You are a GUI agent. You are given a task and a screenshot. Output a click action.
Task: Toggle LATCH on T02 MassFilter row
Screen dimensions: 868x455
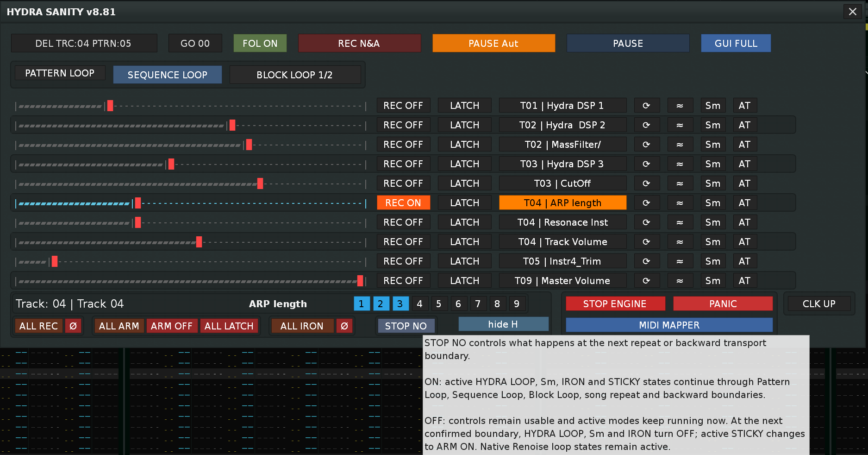(x=465, y=145)
